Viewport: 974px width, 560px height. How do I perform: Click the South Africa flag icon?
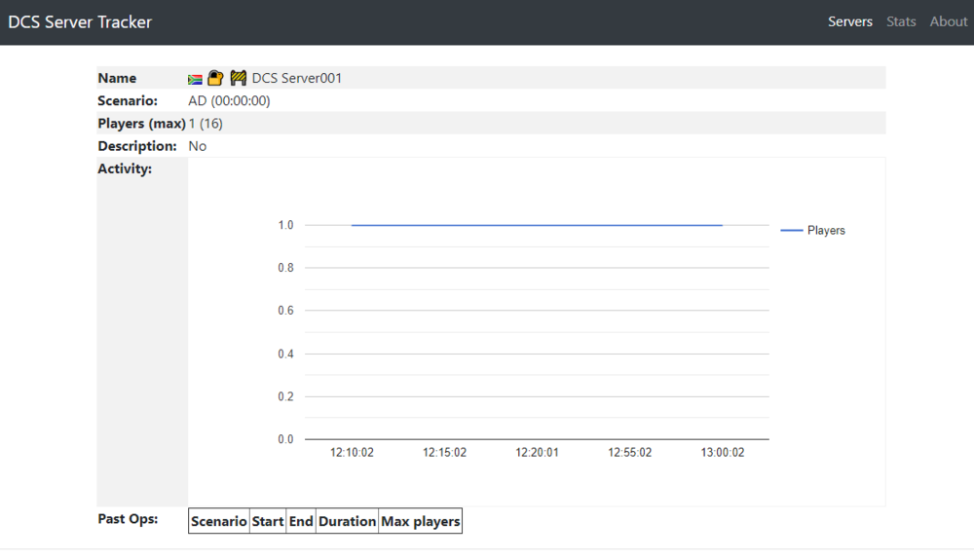195,79
